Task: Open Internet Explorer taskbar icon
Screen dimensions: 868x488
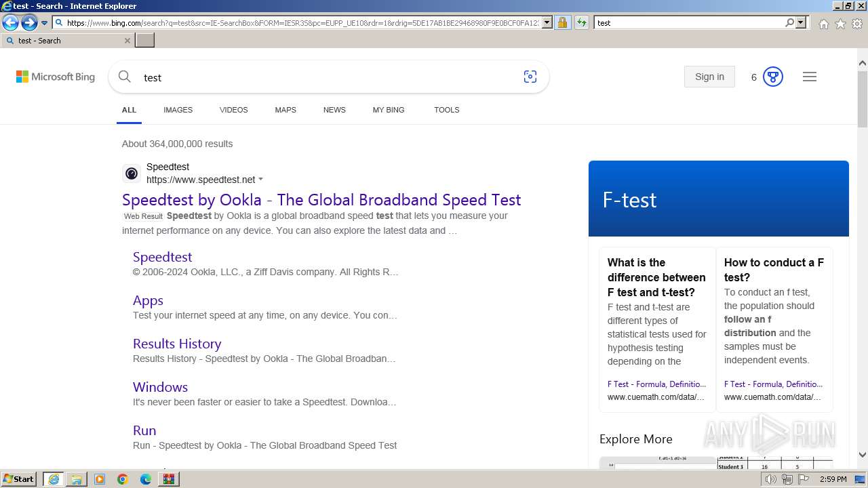Action: pos(54,479)
